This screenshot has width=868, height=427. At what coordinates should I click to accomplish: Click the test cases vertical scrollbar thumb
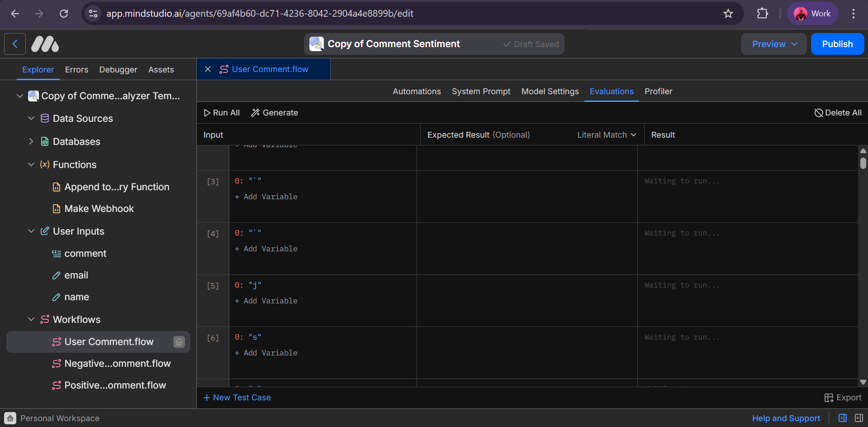863,163
